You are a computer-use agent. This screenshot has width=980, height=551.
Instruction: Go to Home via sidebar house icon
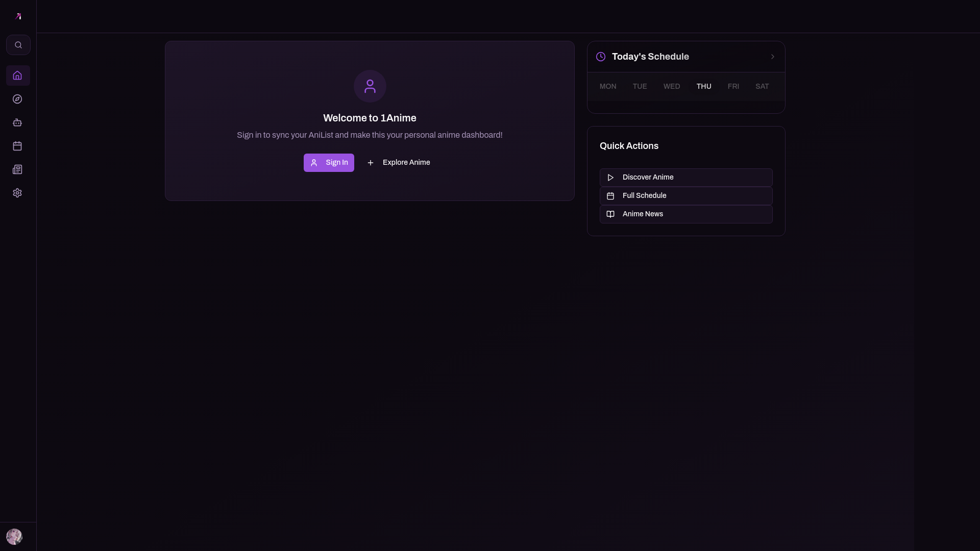point(18,76)
